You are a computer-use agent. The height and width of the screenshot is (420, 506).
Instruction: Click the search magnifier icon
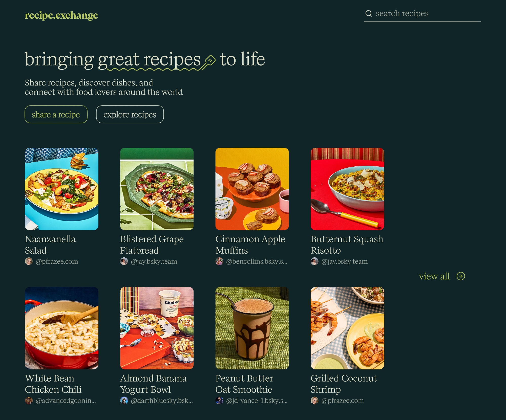pyautogui.click(x=369, y=13)
